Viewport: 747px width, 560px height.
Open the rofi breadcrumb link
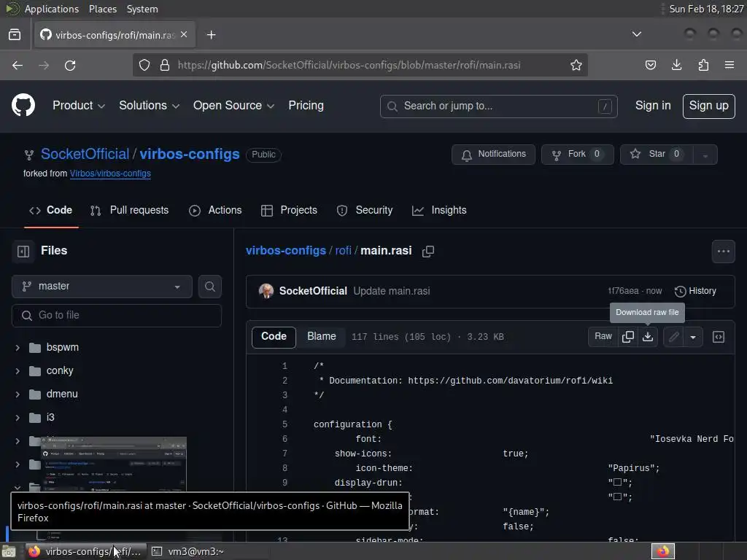click(343, 251)
